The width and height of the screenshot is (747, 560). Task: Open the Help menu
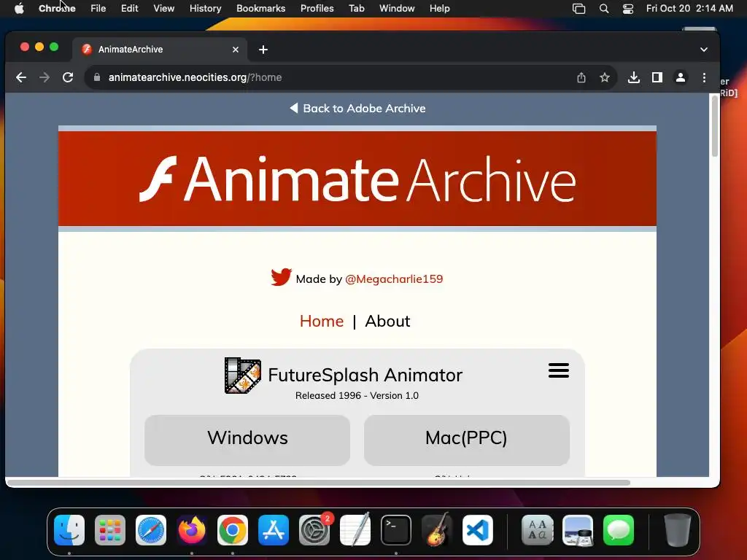click(439, 9)
